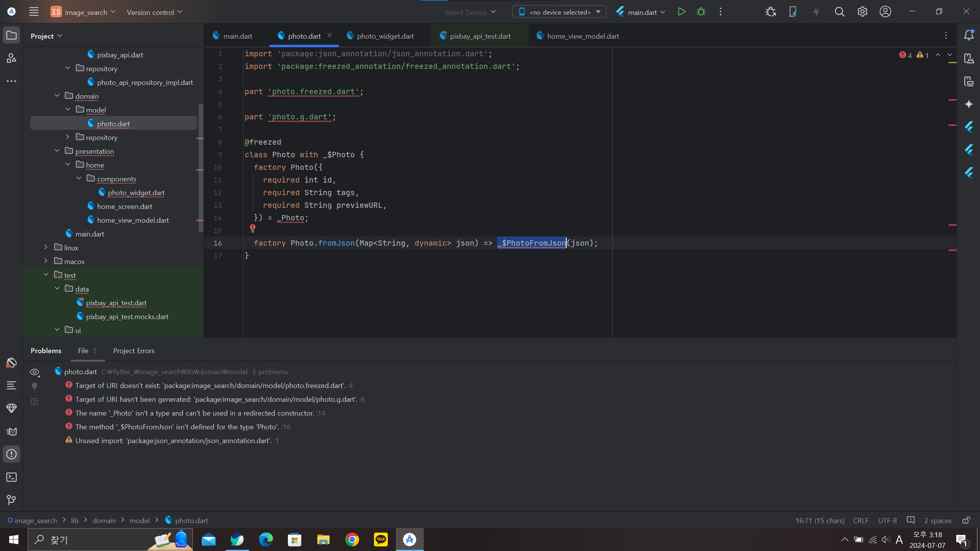Change CRLF line separator
The width and height of the screenshot is (980, 551).
point(861,520)
